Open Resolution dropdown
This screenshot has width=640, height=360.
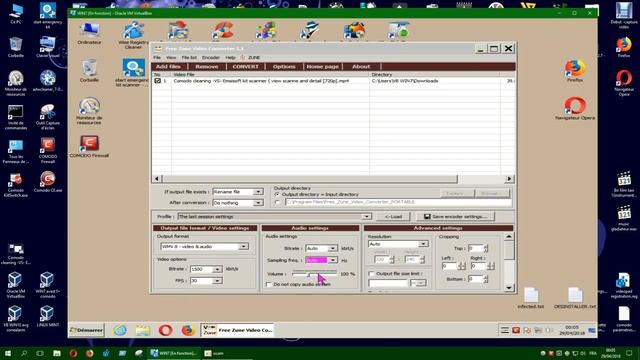(x=423, y=244)
